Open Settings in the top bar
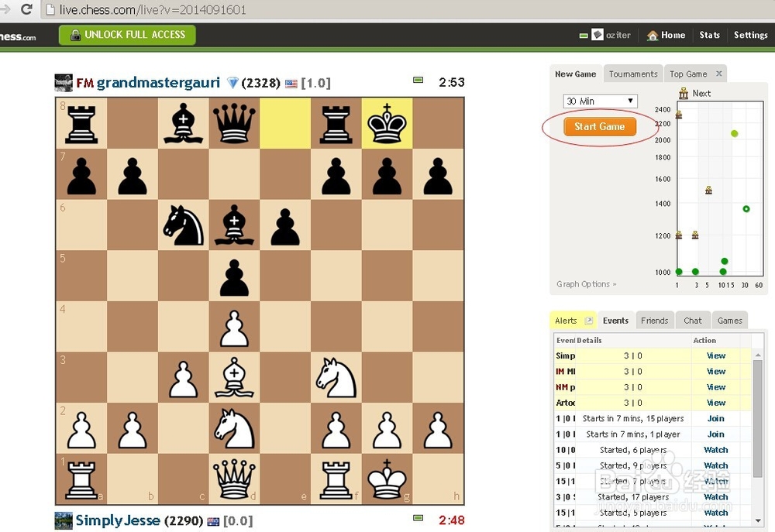Screen dimensions: 775x532 750,36
